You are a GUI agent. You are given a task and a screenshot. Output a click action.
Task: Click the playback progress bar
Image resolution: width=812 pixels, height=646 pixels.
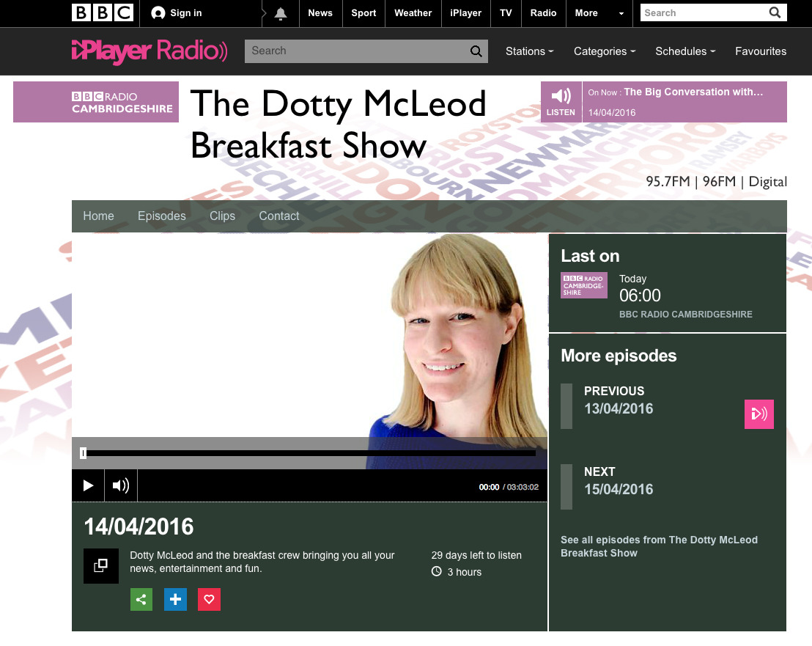[x=310, y=453]
